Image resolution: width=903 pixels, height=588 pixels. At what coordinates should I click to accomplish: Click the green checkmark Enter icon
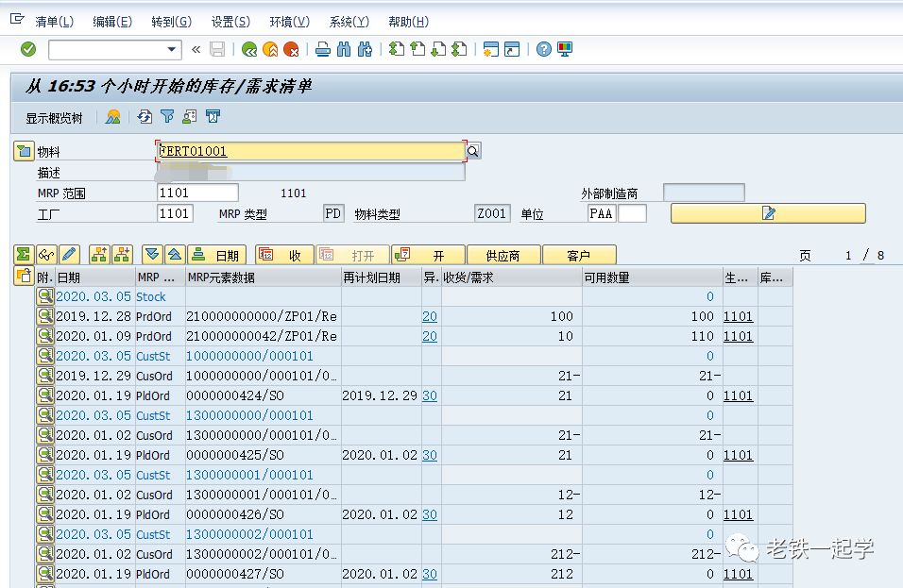pyautogui.click(x=28, y=49)
